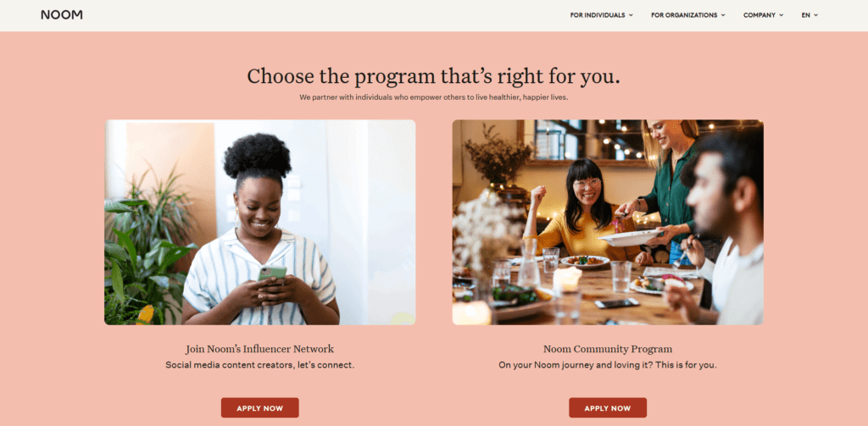
Task: Click the green phone in the left photo
Action: click(x=272, y=272)
